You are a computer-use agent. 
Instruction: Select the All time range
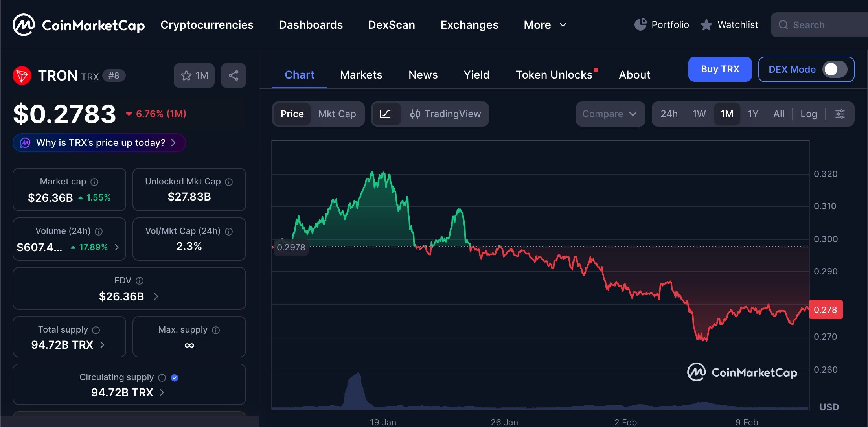tap(778, 114)
